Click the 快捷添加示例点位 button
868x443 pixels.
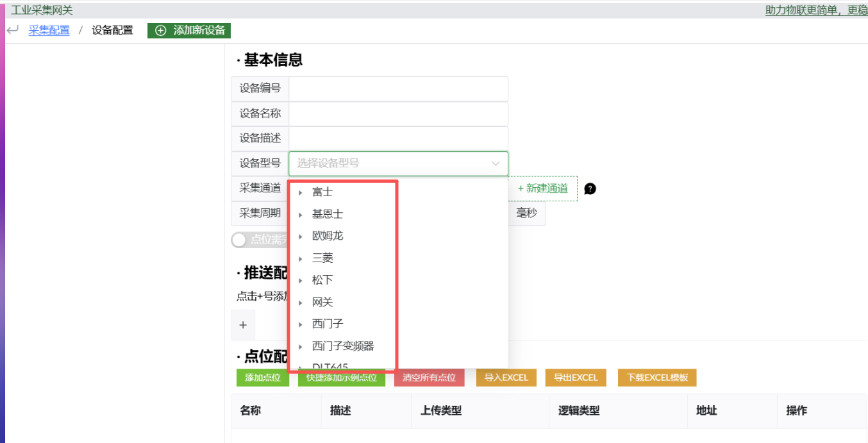pyautogui.click(x=342, y=378)
